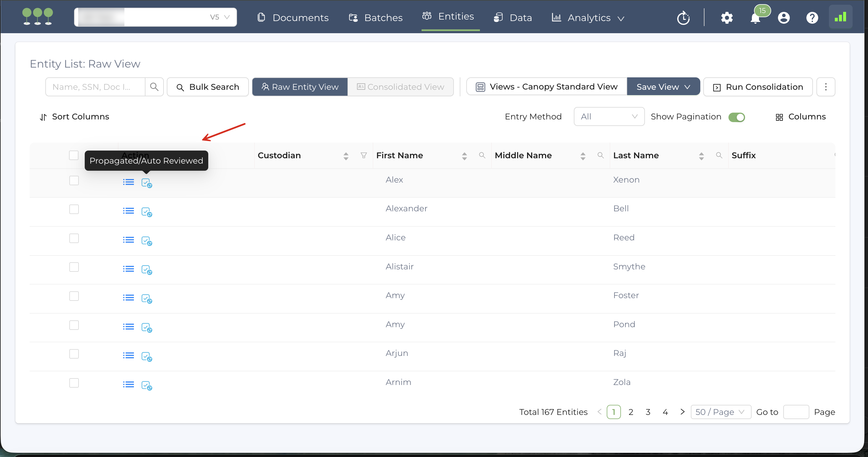Expand the 50 / Page size dropdown
The height and width of the screenshot is (457, 868).
click(720, 412)
